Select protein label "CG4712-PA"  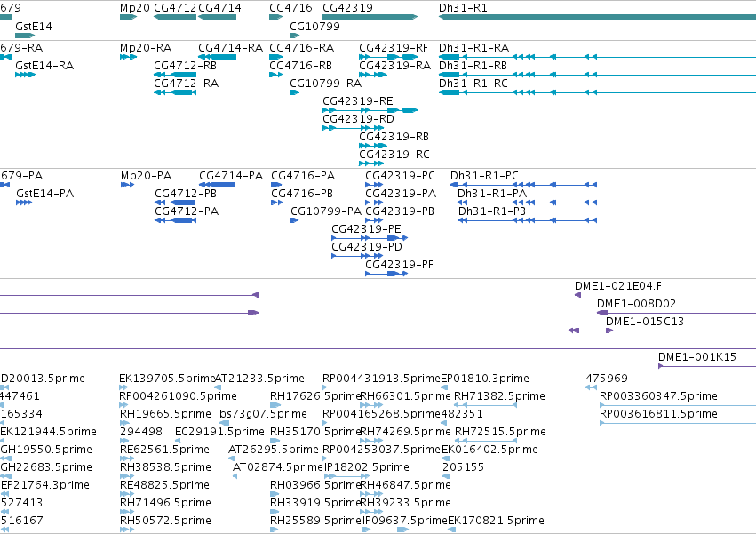187,211
